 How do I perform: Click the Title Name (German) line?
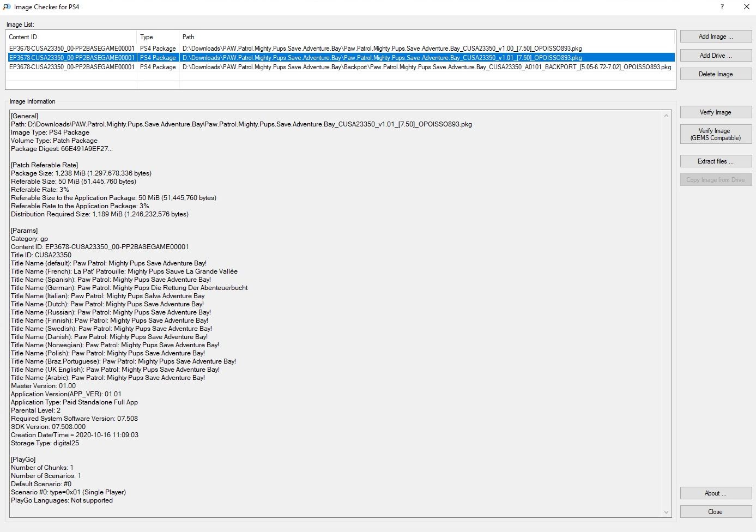coord(129,288)
